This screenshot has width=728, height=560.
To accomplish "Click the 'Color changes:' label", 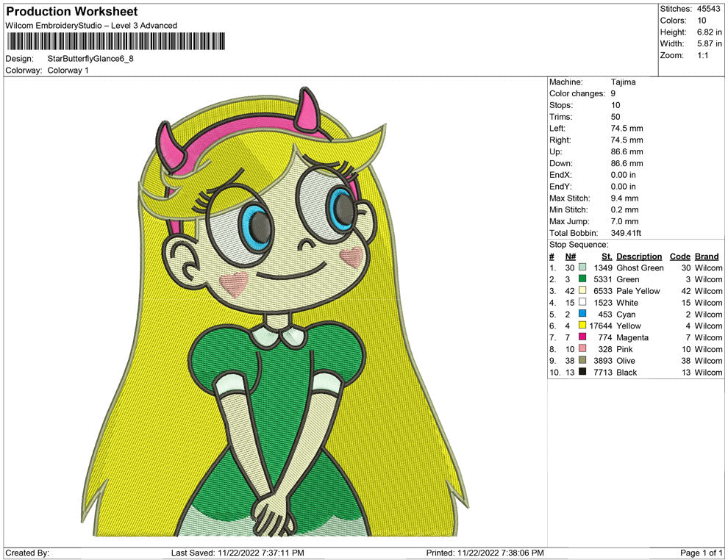I will [x=577, y=94].
